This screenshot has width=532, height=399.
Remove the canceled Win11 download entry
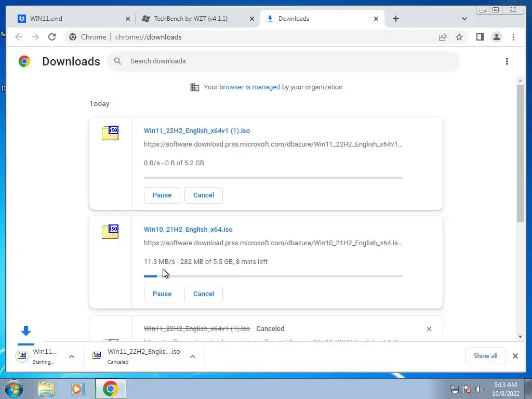pyautogui.click(x=429, y=329)
